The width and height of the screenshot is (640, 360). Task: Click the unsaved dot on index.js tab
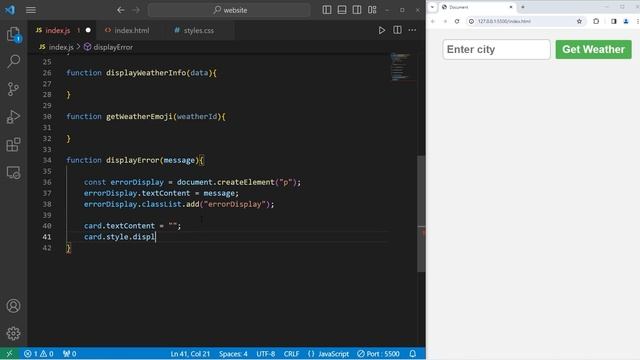(88, 30)
